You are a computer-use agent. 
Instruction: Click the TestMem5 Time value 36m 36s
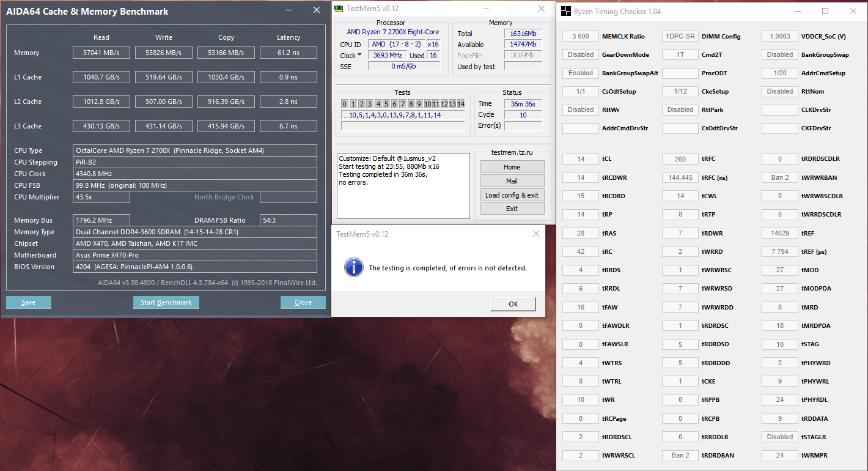coord(523,104)
